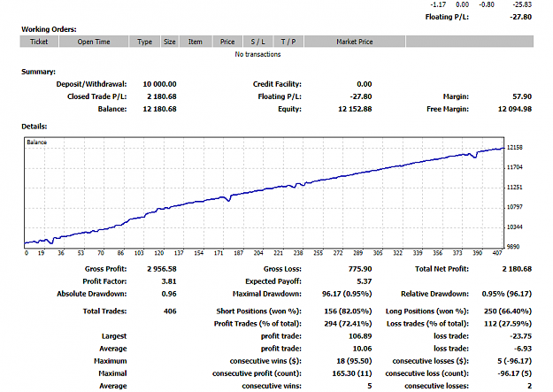Select the Gross Profit value 2 956.58

click(162, 269)
